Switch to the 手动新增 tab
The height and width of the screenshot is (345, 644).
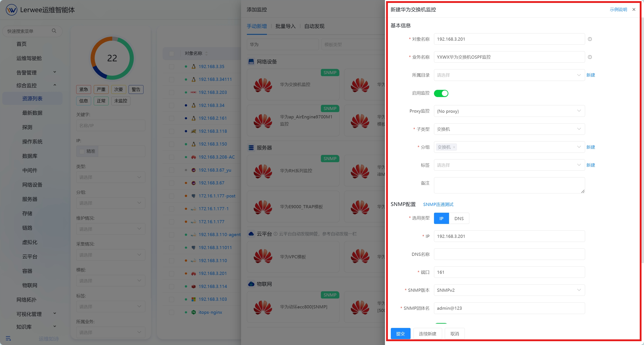(257, 26)
